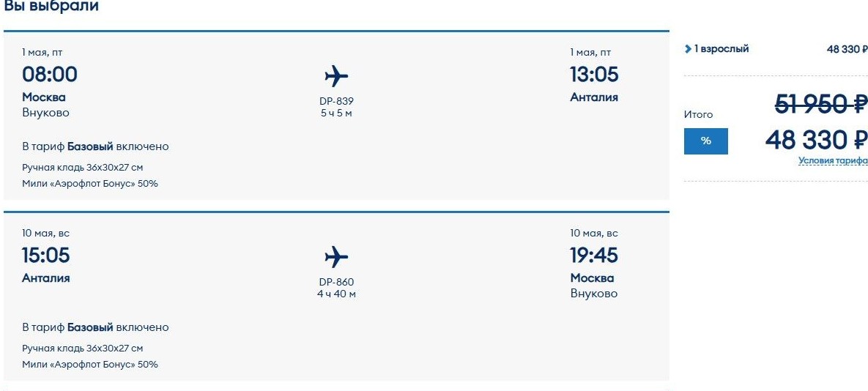Click the large total price 48 330 ₽

pyautogui.click(x=816, y=139)
